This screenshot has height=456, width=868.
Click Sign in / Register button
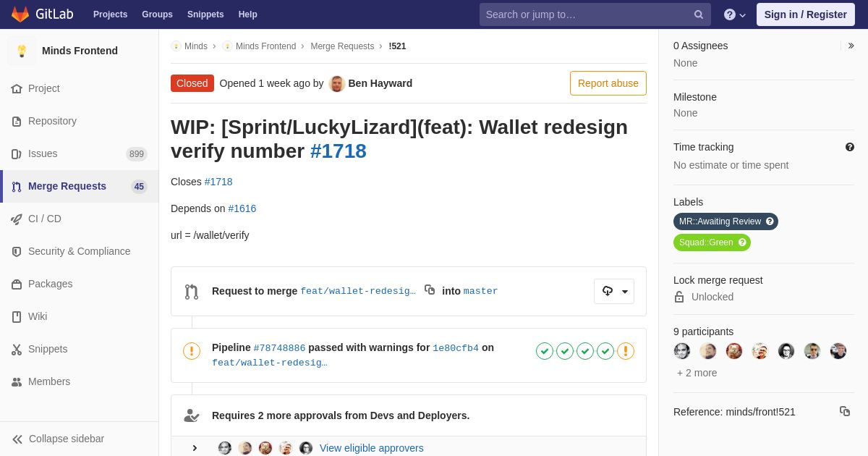coord(805,14)
